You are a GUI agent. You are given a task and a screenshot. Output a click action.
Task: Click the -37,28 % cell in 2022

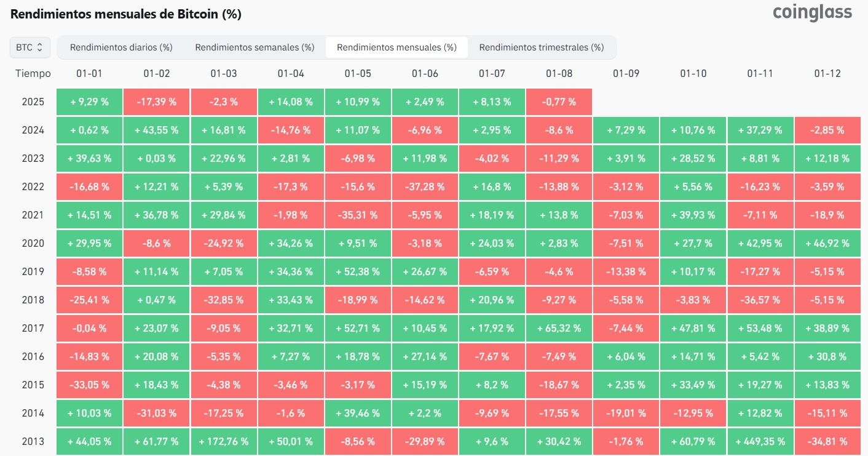(x=425, y=186)
